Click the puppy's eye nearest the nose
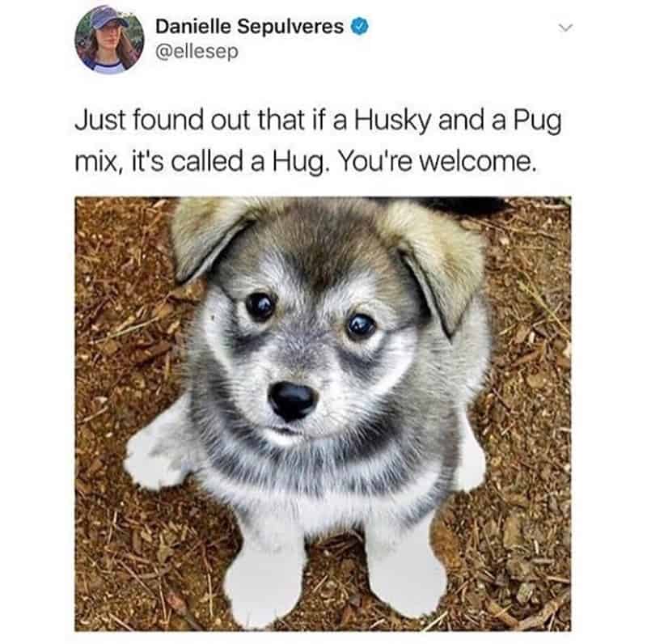Image resolution: width=647 pixels, height=644 pixels. (x=260, y=307)
